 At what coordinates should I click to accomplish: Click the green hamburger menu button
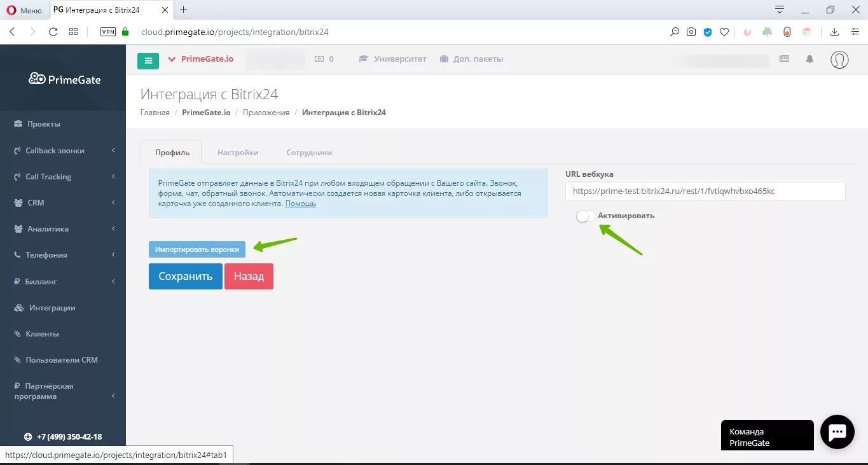coord(148,60)
